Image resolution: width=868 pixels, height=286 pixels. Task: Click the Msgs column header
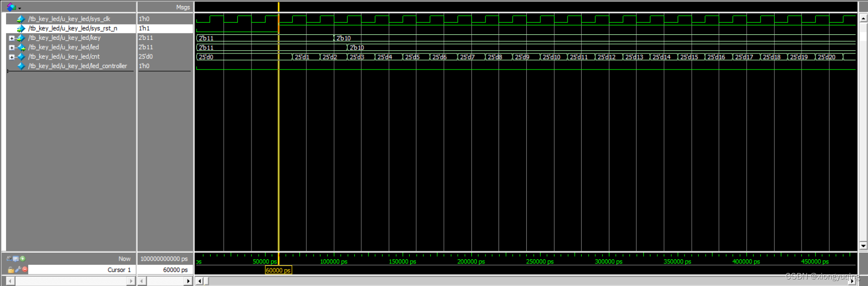pyautogui.click(x=183, y=7)
